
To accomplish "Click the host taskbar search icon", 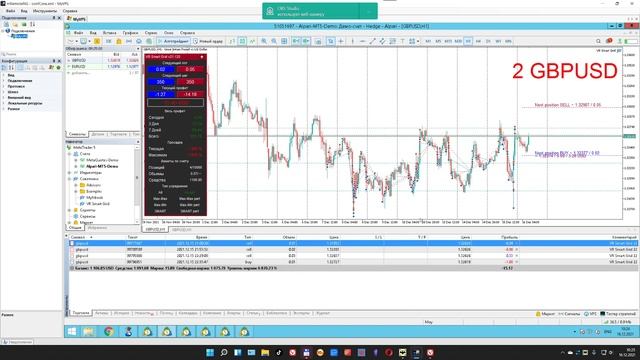I will coord(224,352).
